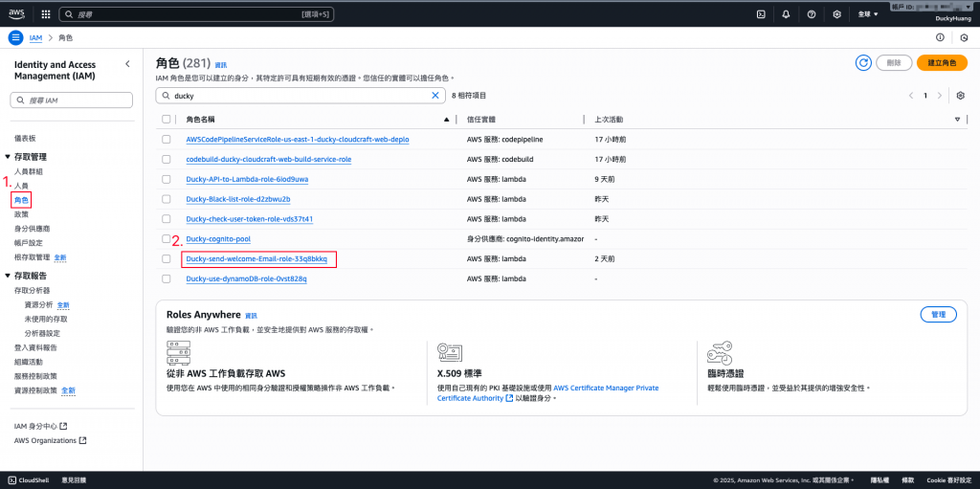Screen dimensions: 980x489
Task: Check AWSCodePipelineServiceRole row checkbox
Action: pos(167,140)
